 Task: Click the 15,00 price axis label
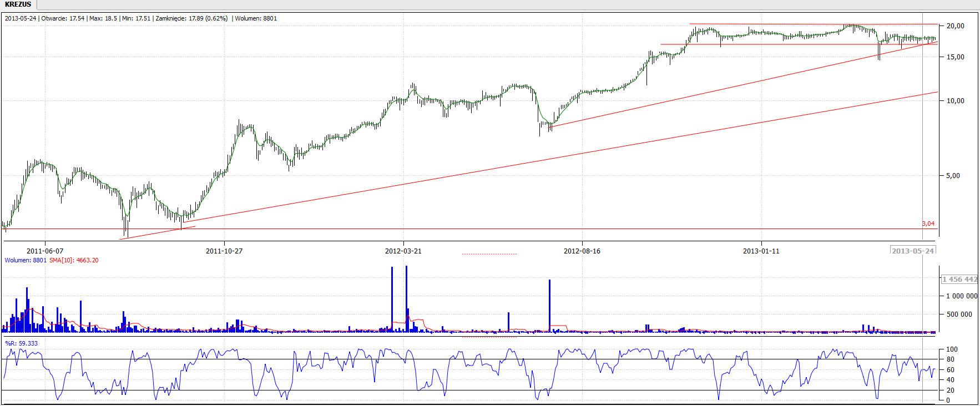pos(956,57)
